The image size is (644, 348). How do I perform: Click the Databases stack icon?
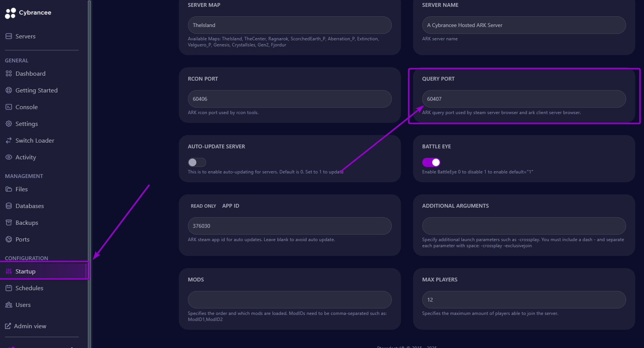[9, 206]
